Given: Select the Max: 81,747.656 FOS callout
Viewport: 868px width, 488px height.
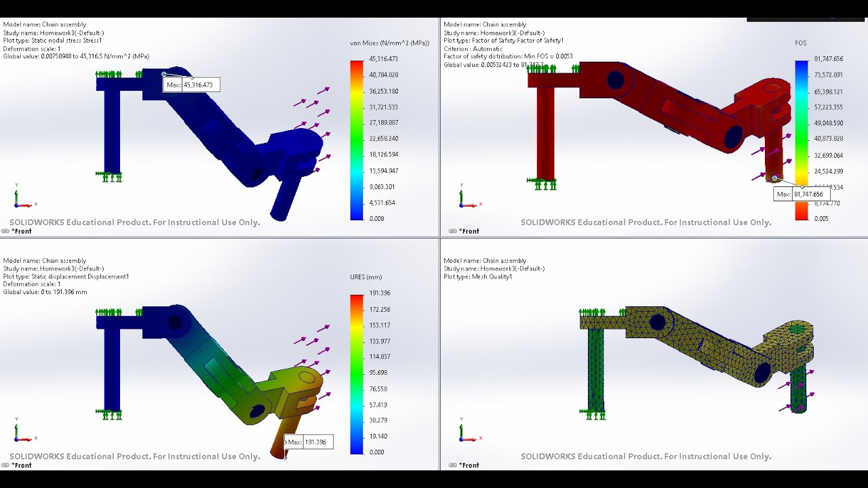Looking at the screenshot, I should tap(802, 194).
